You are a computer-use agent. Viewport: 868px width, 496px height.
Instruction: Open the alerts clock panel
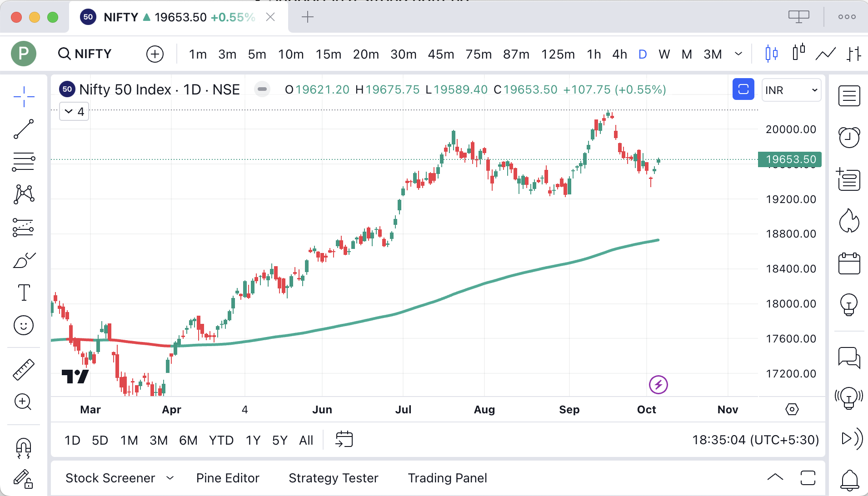click(849, 137)
